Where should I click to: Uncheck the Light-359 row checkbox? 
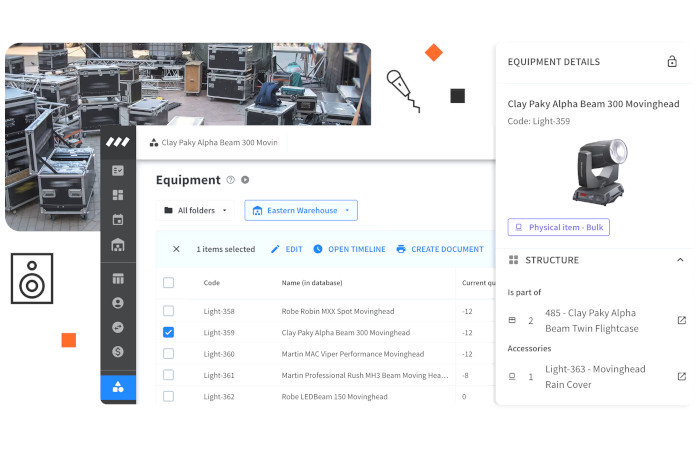coord(168,332)
